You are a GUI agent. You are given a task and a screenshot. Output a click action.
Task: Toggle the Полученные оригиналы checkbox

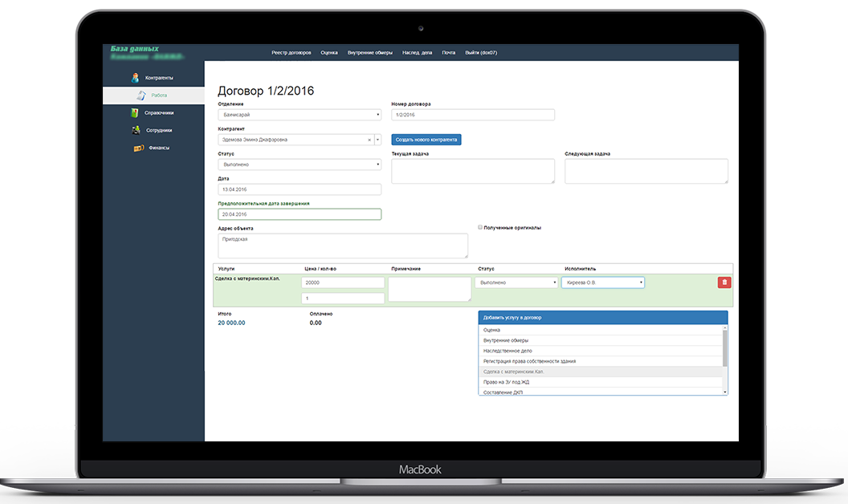480,227
